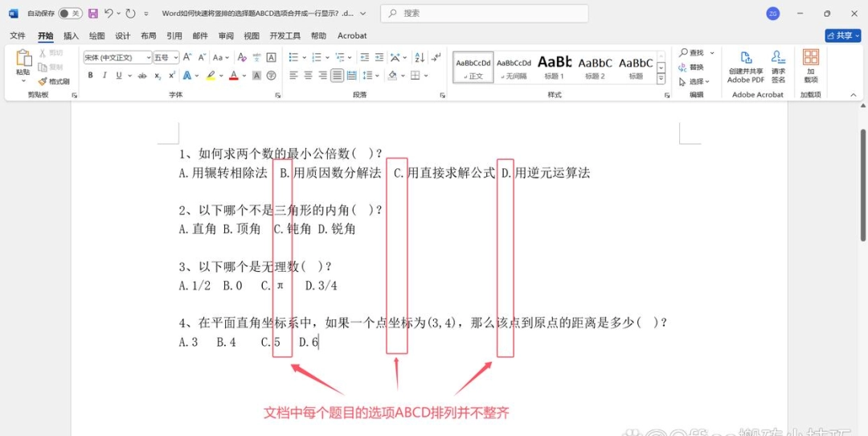Click the Bullets list icon
868x436 pixels.
(x=293, y=57)
